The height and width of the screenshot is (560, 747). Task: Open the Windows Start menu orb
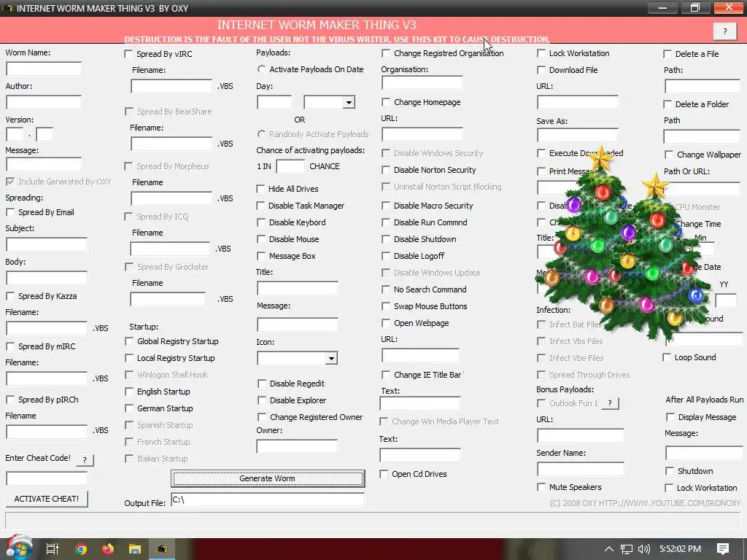click(x=19, y=548)
